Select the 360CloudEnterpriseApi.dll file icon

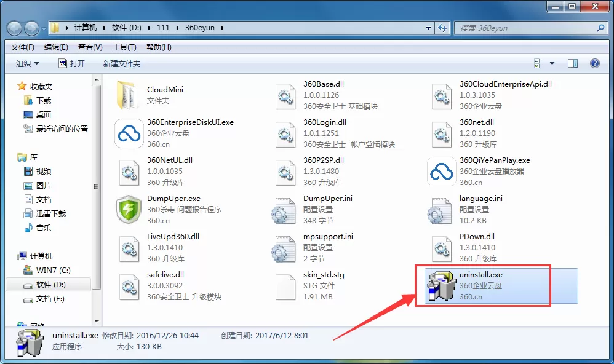(441, 97)
